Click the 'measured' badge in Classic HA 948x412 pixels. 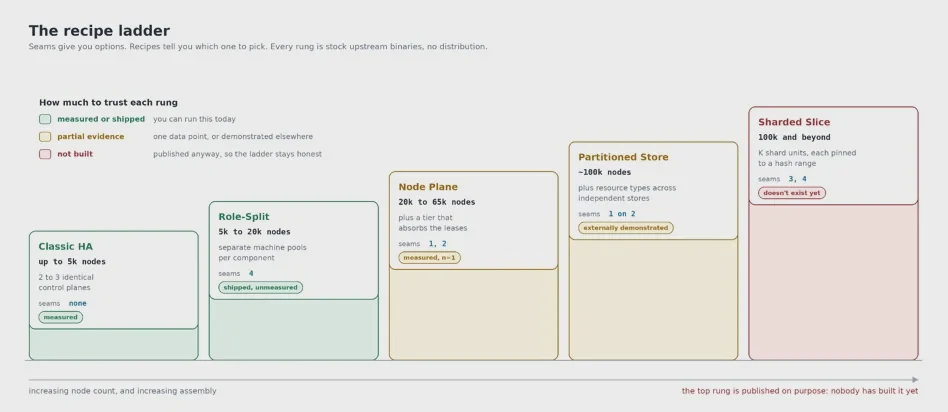(60, 317)
